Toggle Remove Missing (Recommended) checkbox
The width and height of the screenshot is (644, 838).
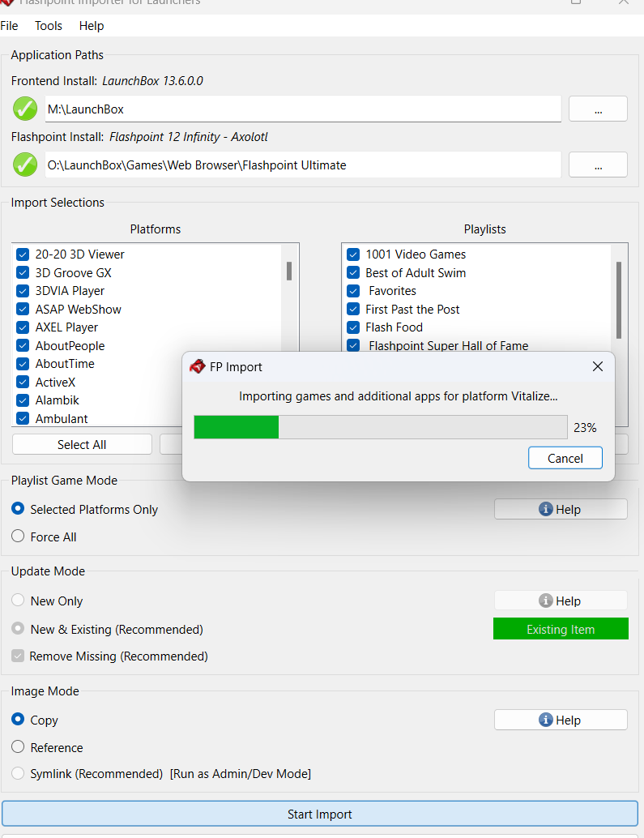click(x=18, y=656)
